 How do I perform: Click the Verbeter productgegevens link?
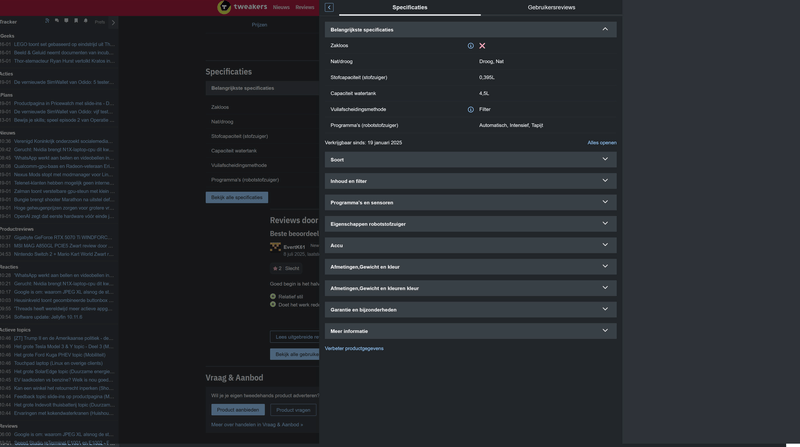click(354, 349)
